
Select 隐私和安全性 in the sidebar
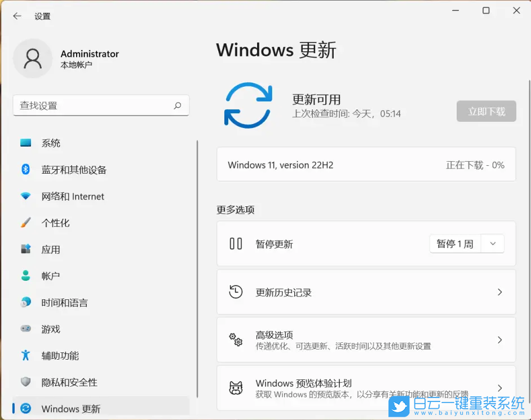[x=67, y=382]
